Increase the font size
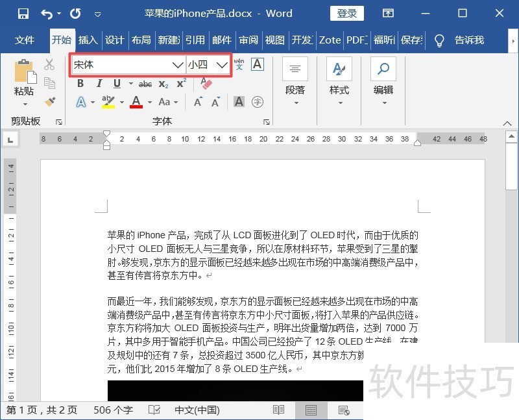This screenshot has width=519, height=420. click(x=198, y=102)
